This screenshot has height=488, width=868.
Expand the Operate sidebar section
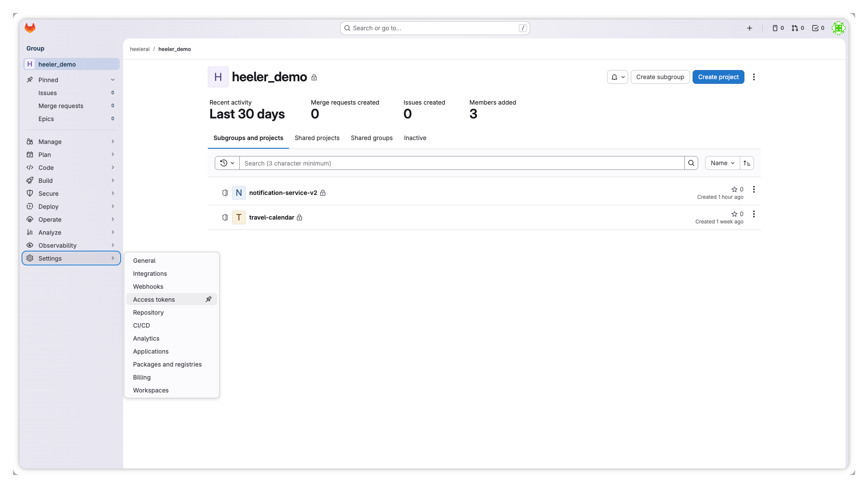click(71, 220)
